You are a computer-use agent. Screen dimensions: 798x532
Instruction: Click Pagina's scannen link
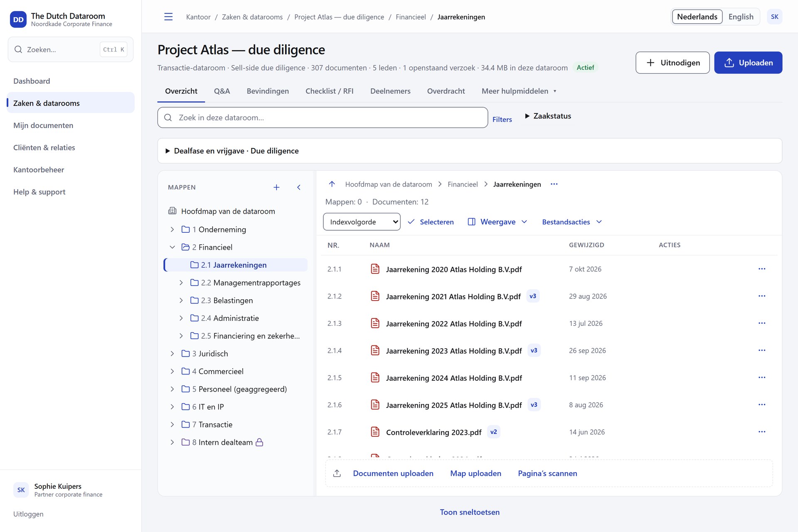547,473
